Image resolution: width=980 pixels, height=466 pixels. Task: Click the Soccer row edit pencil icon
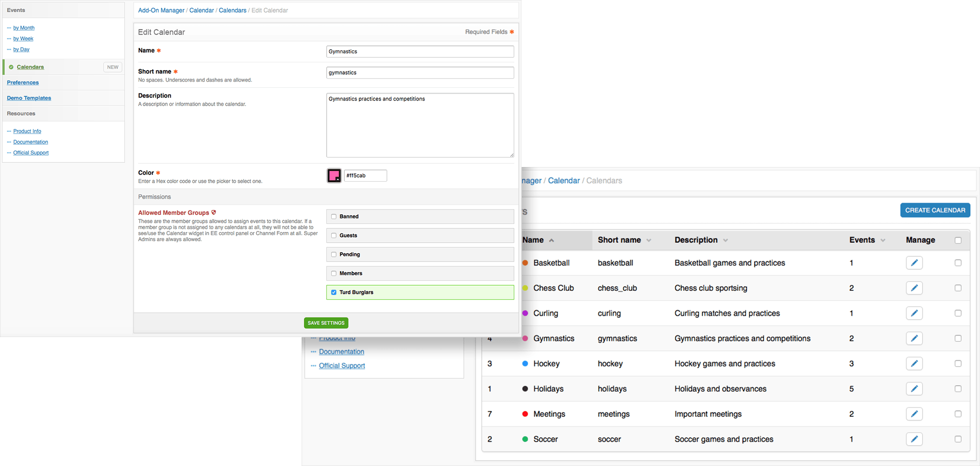coord(914,439)
